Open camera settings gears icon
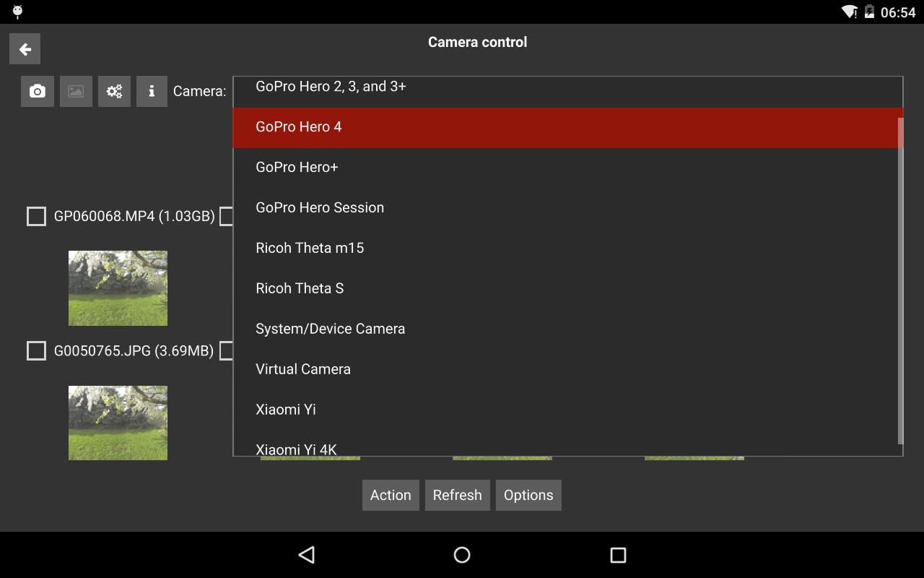 (x=114, y=91)
